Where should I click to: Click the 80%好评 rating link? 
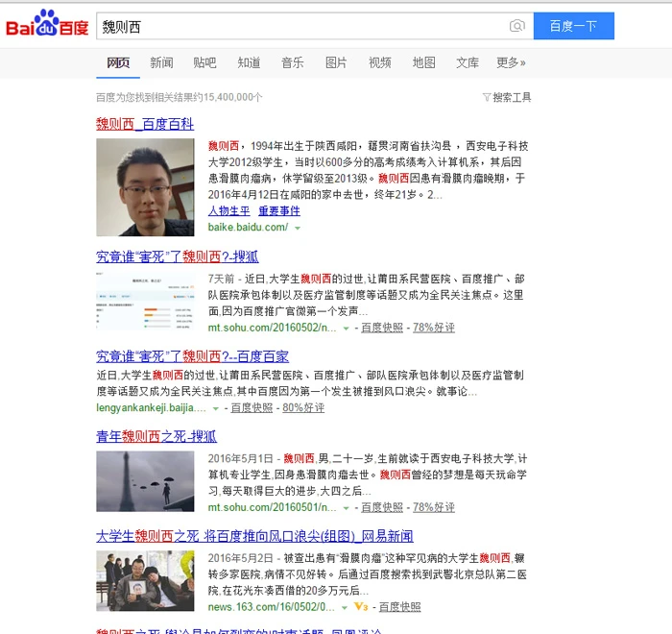303,408
